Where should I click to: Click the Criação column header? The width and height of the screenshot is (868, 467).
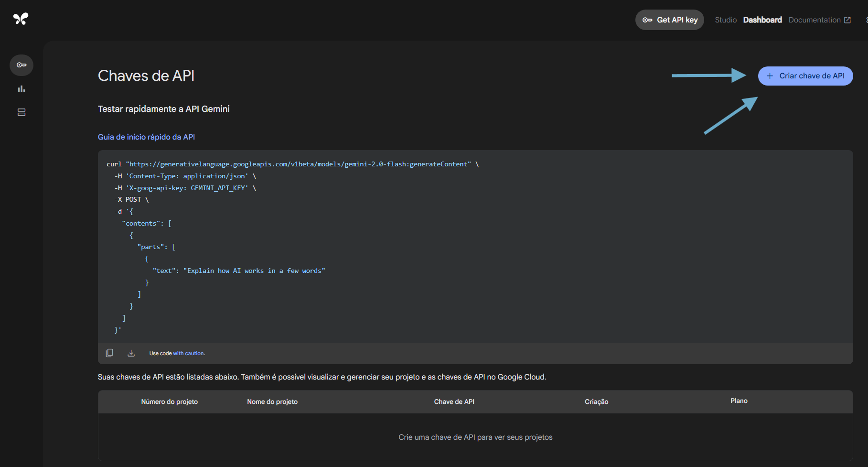point(597,402)
